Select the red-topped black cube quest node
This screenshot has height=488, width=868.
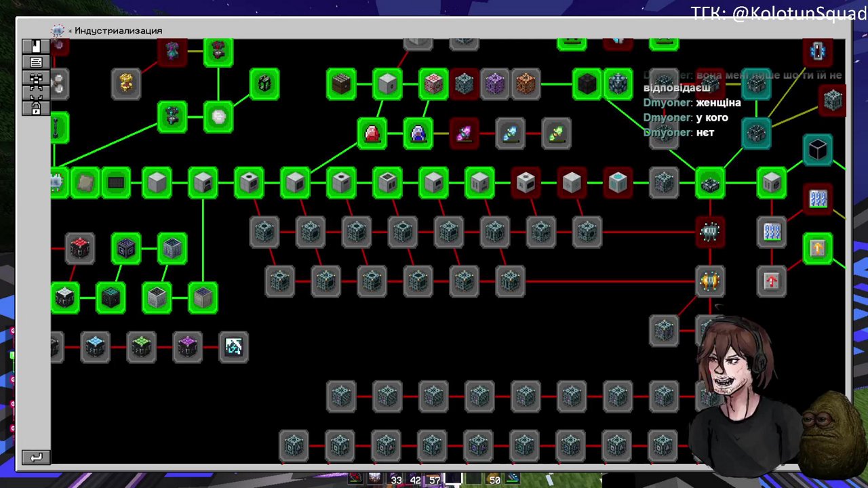click(x=80, y=249)
